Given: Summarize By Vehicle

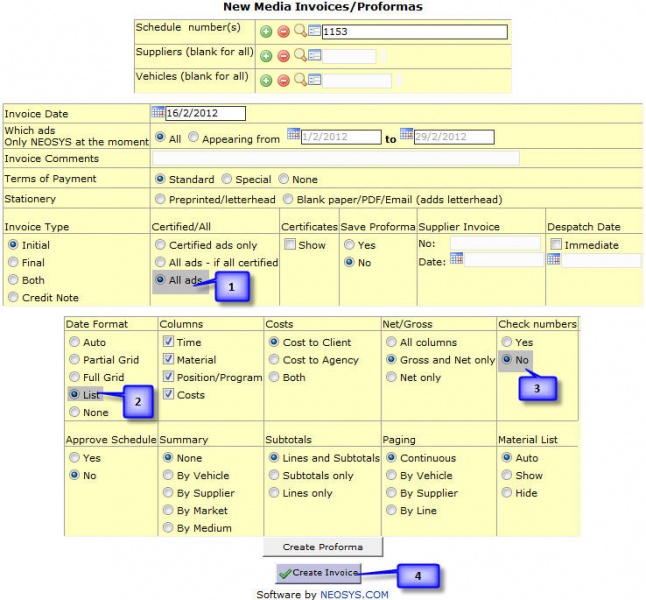Looking at the screenshot, I should pyautogui.click(x=168, y=475).
